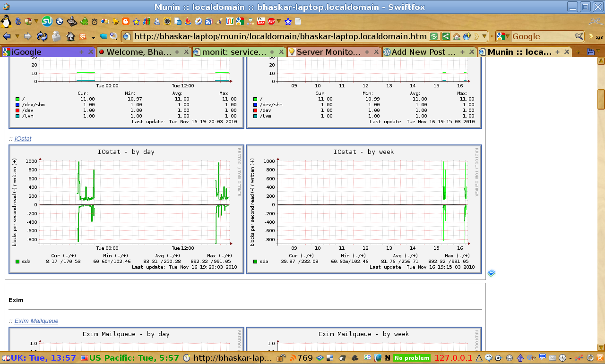Click the green puzzle piece add-ons icon
Screen dimensions: 605x364
[85, 21]
